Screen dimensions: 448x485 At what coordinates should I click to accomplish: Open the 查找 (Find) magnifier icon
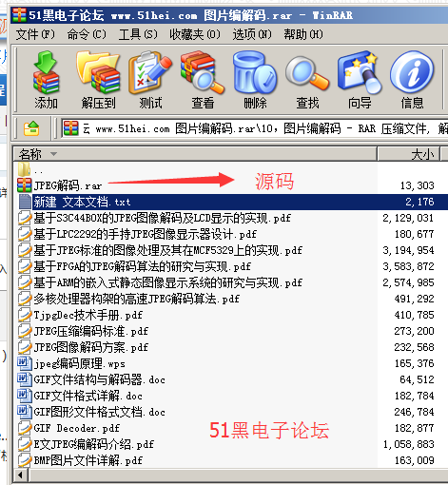[307, 79]
